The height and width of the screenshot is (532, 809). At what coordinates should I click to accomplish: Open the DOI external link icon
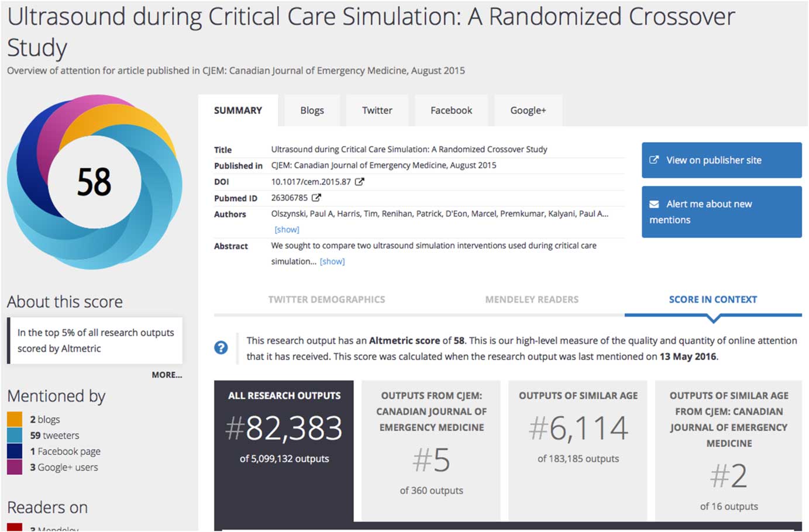tap(360, 182)
